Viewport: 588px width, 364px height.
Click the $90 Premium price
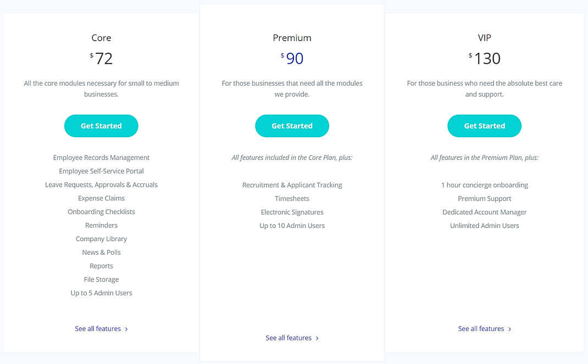292,59
